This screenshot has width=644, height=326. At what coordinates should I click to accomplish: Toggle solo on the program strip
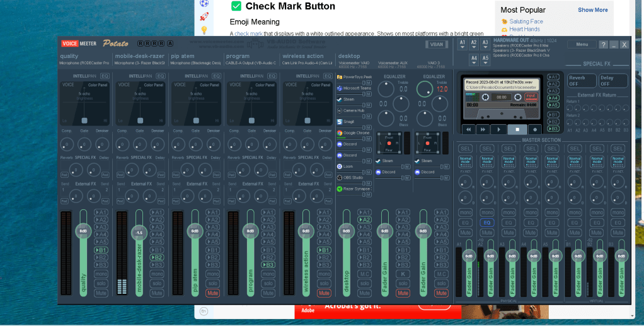tap(268, 283)
